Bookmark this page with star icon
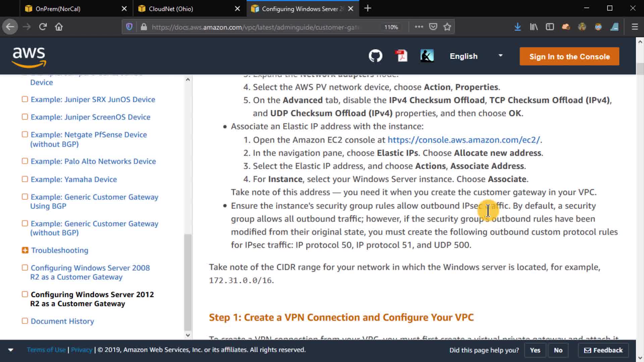 [x=447, y=27]
